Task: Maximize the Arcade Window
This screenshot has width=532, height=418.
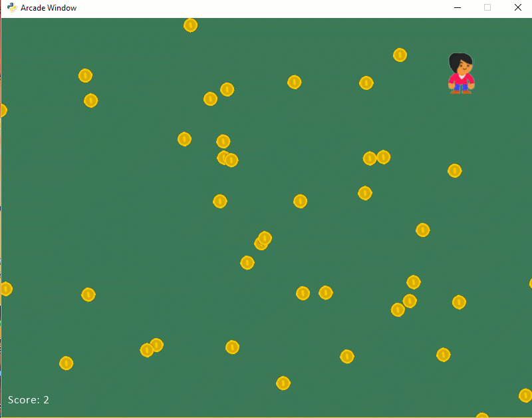Action: (x=487, y=7)
